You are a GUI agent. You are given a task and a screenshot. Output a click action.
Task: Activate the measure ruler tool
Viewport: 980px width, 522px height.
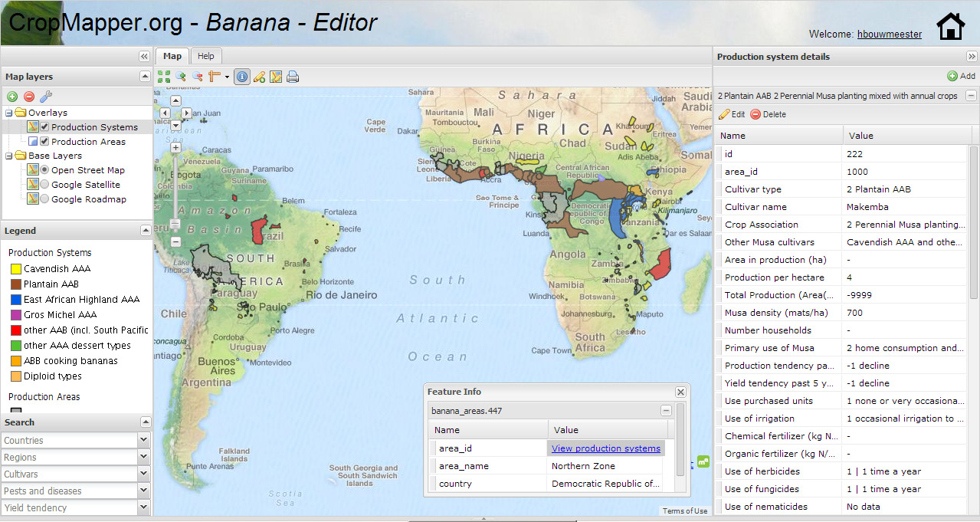[x=214, y=76]
